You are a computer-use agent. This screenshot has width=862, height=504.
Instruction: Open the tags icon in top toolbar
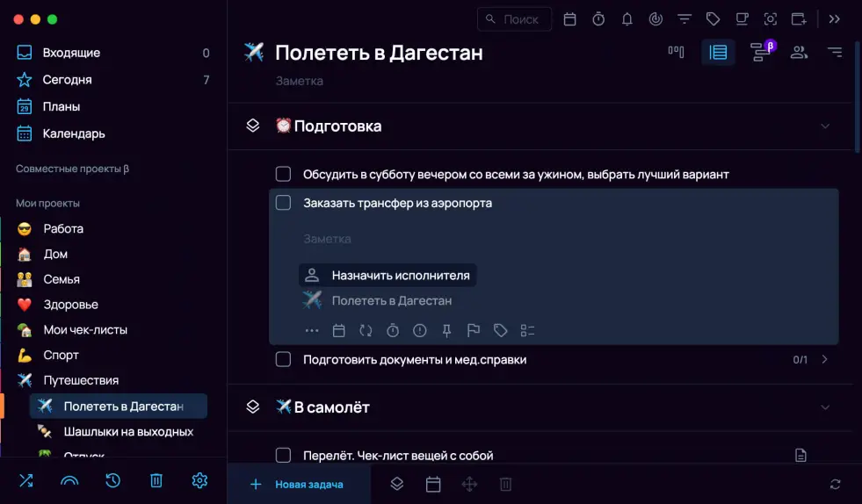point(713,18)
